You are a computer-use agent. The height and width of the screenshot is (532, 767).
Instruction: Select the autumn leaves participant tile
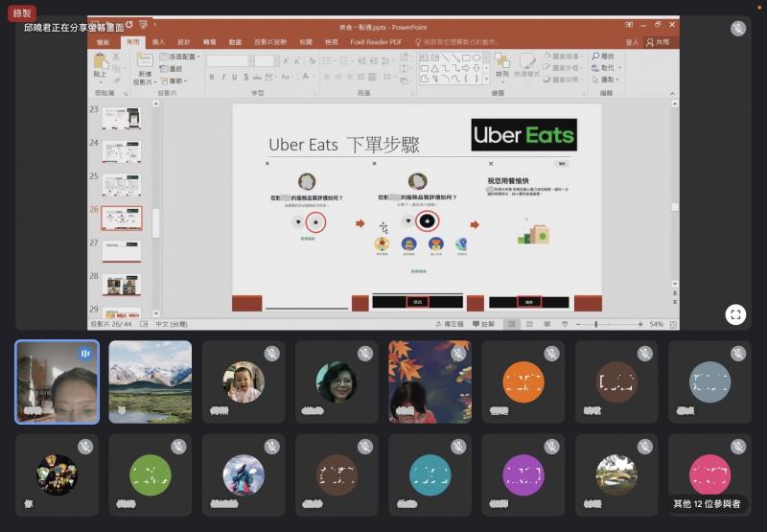click(x=430, y=382)
